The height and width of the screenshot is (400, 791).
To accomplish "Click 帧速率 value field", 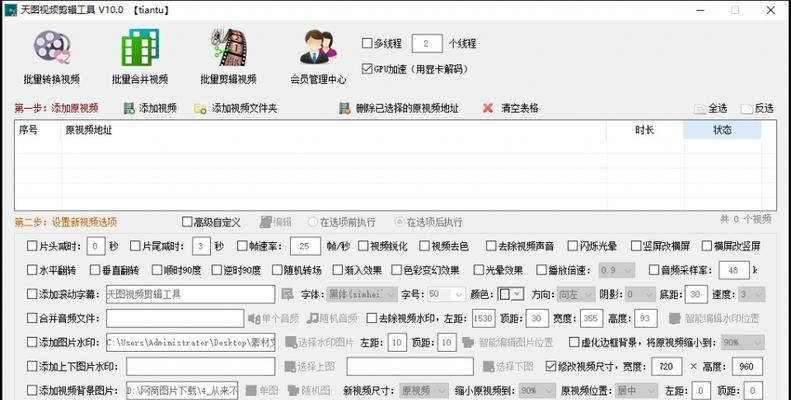I will pyautogui.click(x=305, y=246).
